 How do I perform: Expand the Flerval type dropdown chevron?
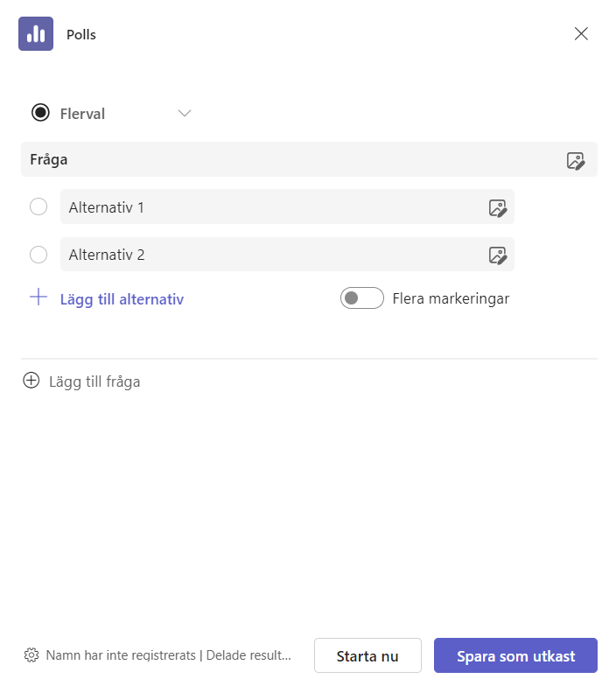pos(185,114)
